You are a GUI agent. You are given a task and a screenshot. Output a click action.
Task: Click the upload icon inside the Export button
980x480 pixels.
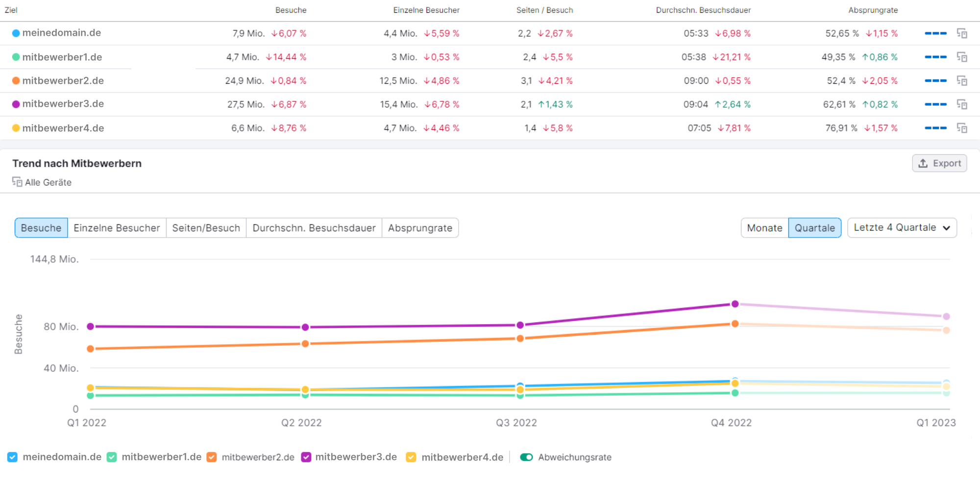pyautogui.click(x=923, y=163)
